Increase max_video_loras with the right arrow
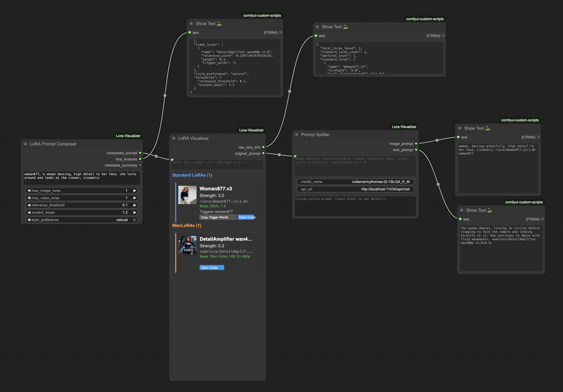This screenshot has height=392, width=563. point(135,198)
